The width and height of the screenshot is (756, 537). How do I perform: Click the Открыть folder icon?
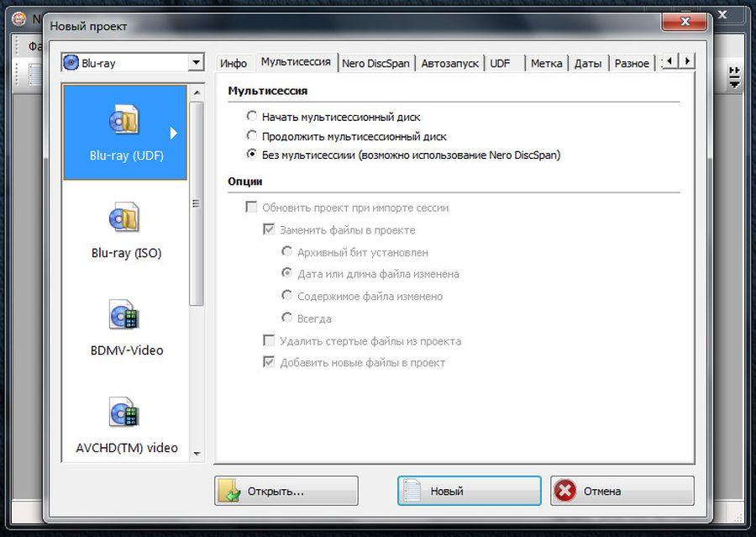[228, 491]
